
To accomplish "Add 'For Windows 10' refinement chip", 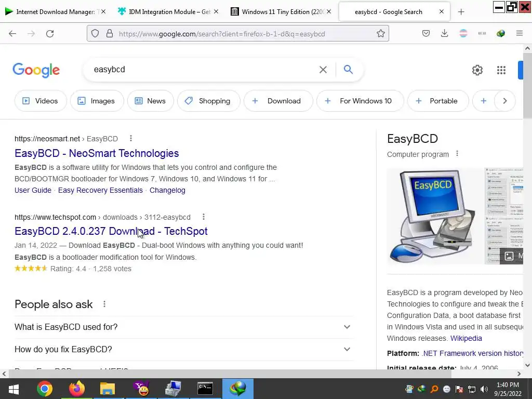I will coord(360,101).
